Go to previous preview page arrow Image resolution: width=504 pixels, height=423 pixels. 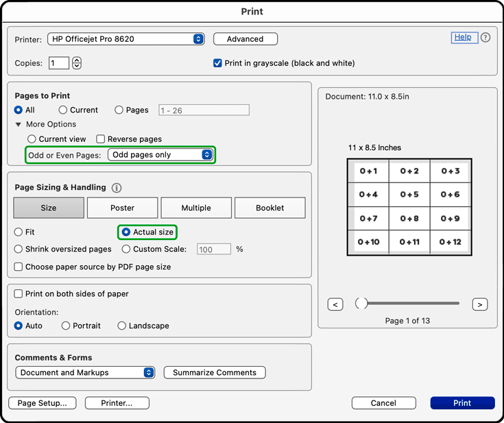(335, 304)
